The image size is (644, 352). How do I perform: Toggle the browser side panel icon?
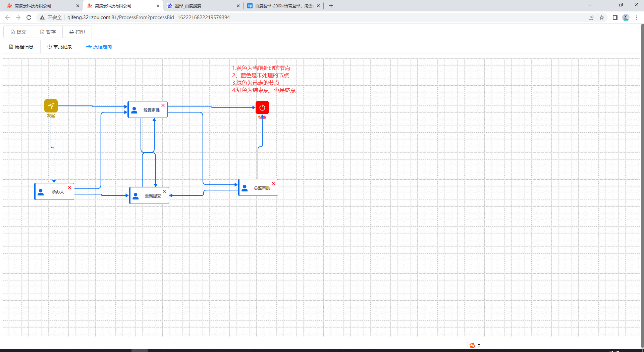pos(615,17)
